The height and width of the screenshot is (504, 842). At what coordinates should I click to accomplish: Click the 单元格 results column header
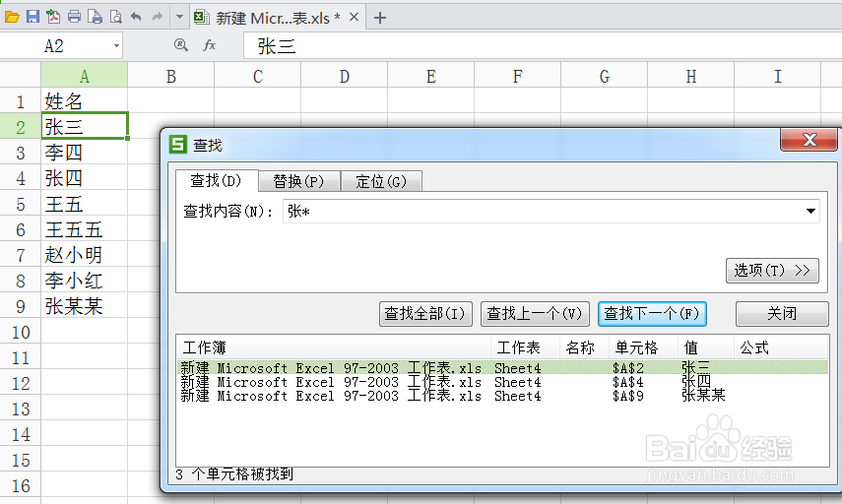pyautogui.click(x=643, y=347)
